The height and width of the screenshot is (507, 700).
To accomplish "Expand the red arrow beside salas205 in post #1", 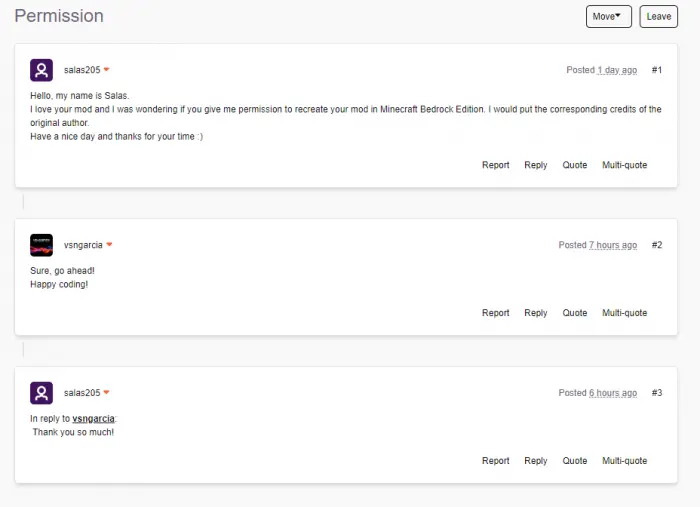I will 106,70.
